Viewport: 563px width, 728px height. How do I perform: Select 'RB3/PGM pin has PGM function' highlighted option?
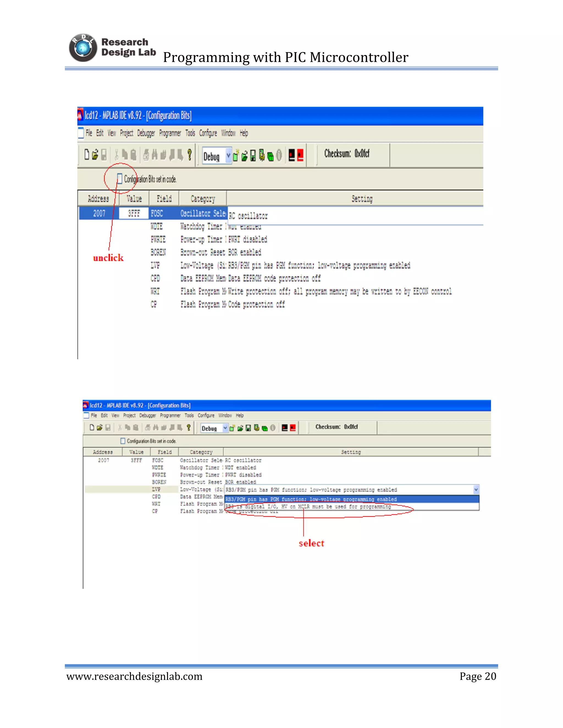352,499
